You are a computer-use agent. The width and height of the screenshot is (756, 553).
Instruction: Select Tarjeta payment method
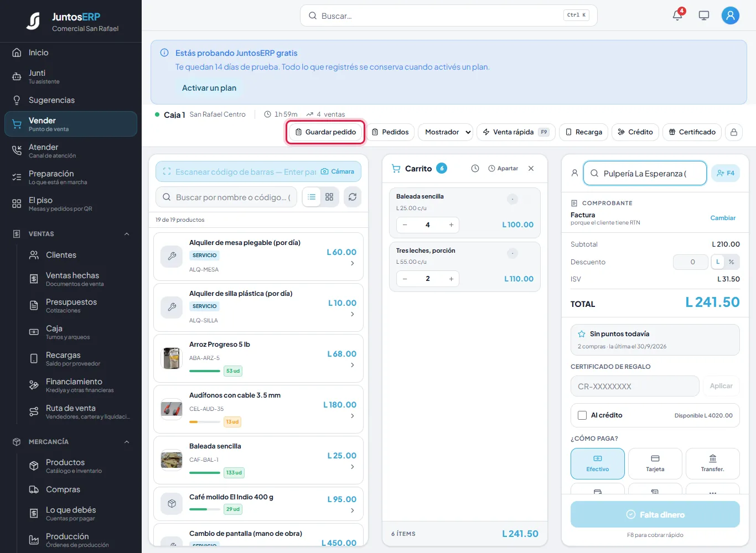click(x=655, y=463)
